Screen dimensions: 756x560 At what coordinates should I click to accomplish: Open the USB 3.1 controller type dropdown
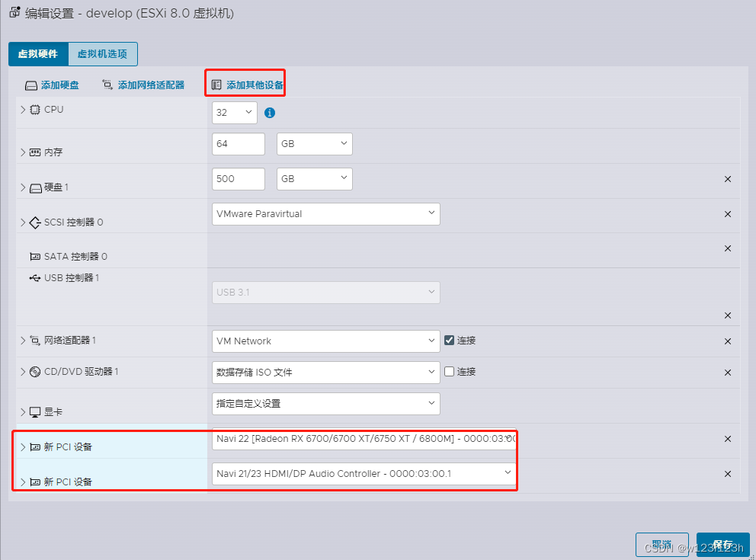click(326, 293)
